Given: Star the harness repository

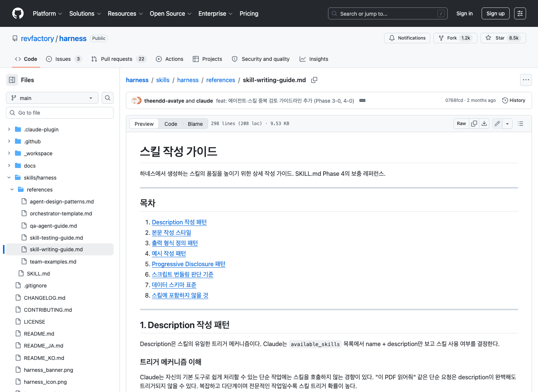Looking at the screenshot, I should [503, 38].
